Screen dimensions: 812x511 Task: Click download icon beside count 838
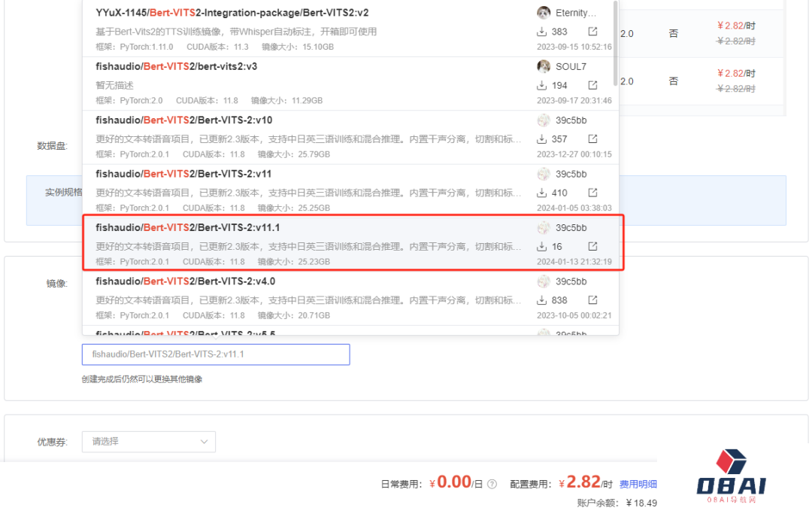pyautogui.click(x=541, y=300)
